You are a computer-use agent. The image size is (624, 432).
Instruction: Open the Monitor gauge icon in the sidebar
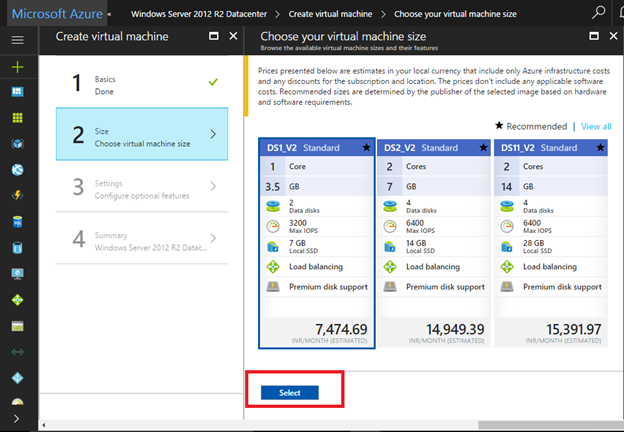[18, 401]
